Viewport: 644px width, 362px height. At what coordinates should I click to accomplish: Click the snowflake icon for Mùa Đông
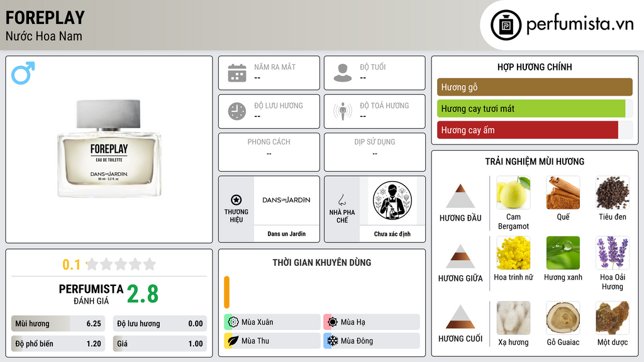click(x=333, y=341)
